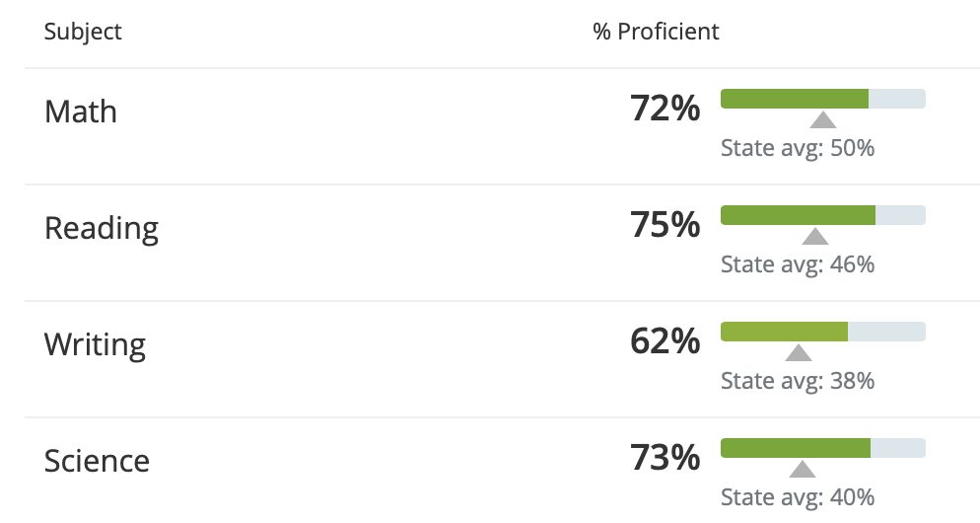Select the Reading subject row label
Viewport: 980px width, 523px height.
[102, 228]
